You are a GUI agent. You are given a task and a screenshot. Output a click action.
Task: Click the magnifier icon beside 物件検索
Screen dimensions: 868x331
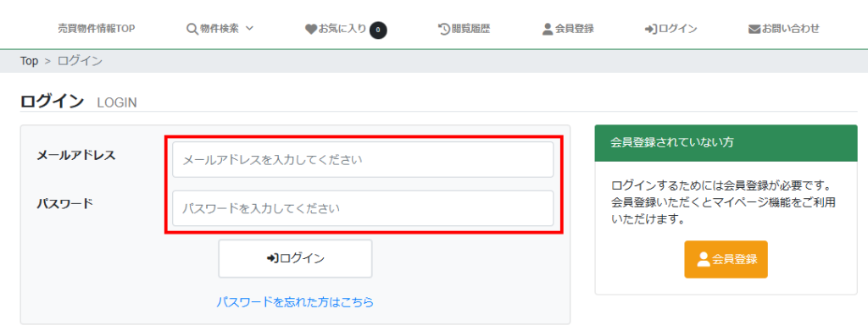pos(192,29)
